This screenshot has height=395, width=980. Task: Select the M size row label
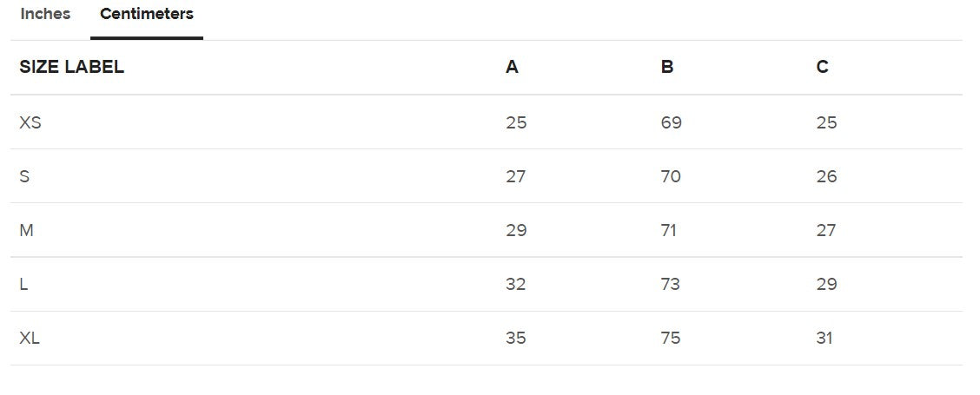(x=26, y=230)
